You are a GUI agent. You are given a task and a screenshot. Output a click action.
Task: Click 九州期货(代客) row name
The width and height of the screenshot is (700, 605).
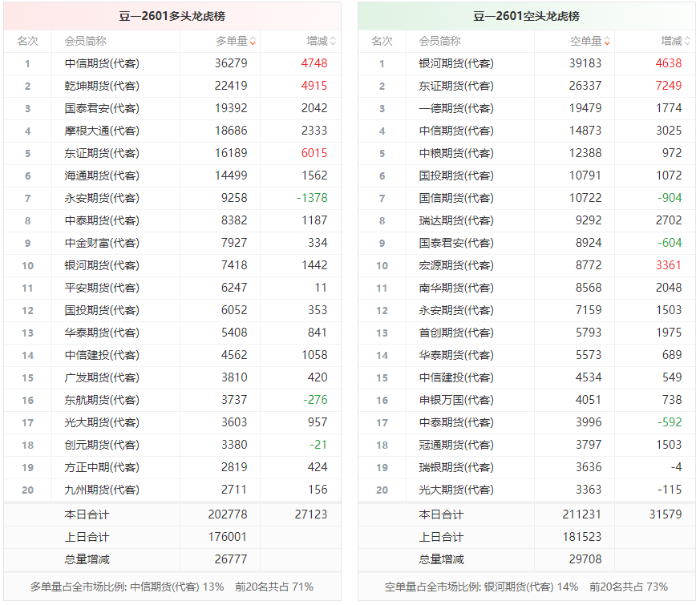pos(102,490)
